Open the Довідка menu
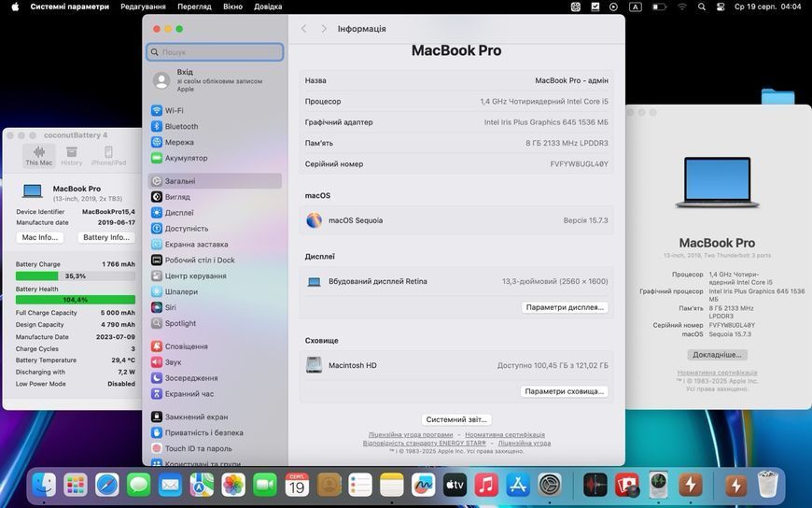The image size is (812, 508). (268, 7)
